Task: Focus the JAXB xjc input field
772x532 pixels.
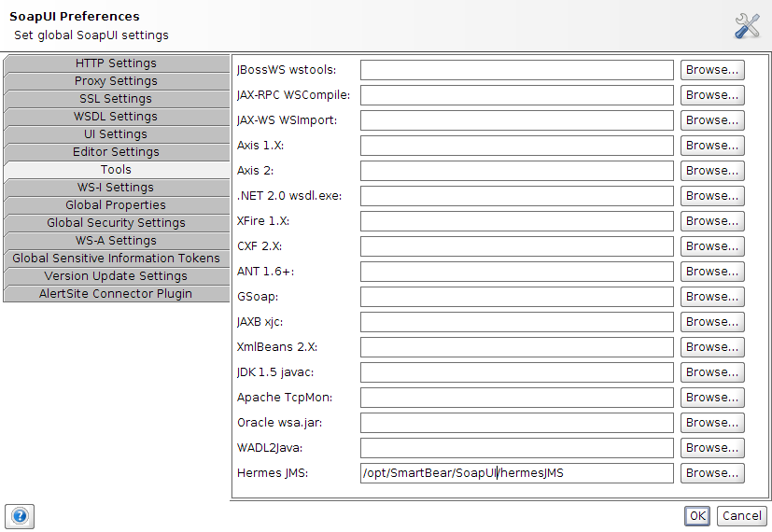Action: point(517,322)
